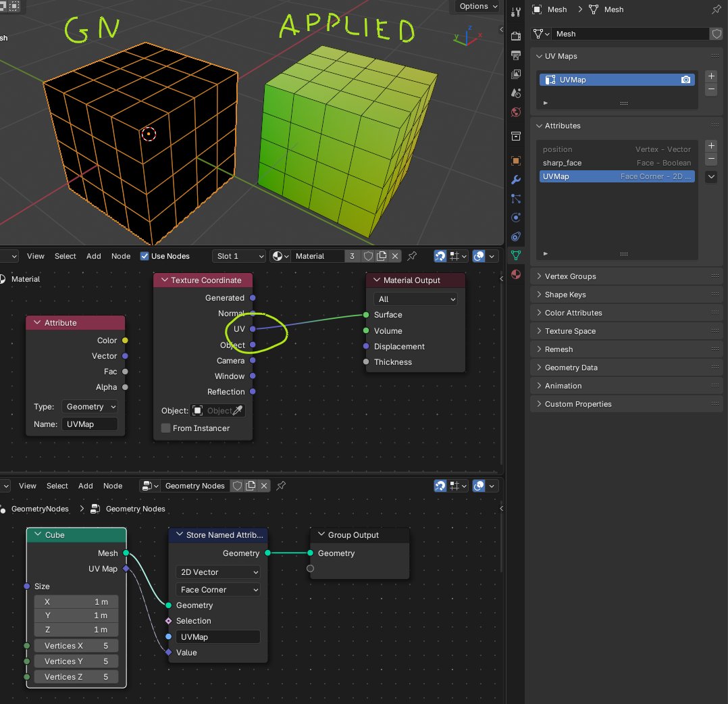Image resolution: width=728 pixels, height=704 pixels.
Task: Open shader editor View menu
Action: [x=36, y=256]
